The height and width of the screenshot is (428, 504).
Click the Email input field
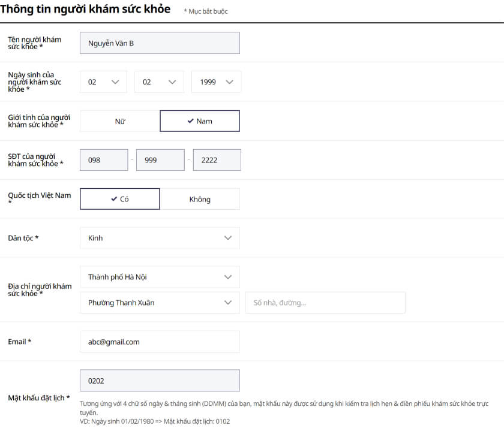pos(160,342)
